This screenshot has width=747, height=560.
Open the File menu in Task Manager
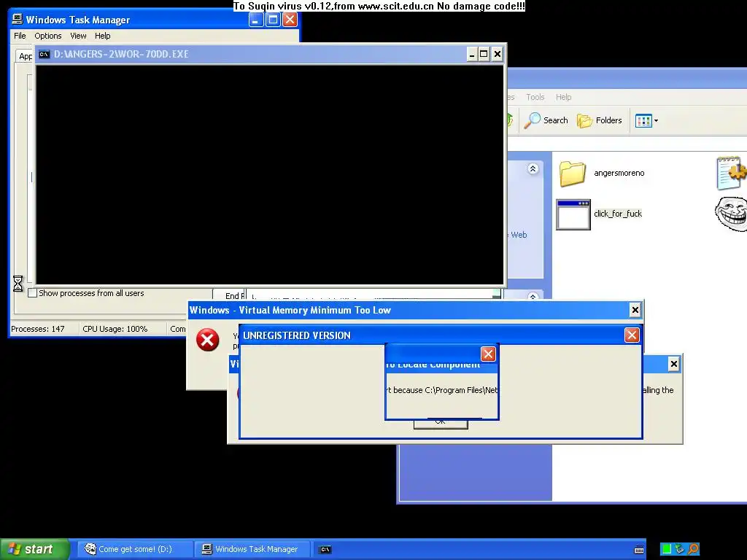coord(20,36)
